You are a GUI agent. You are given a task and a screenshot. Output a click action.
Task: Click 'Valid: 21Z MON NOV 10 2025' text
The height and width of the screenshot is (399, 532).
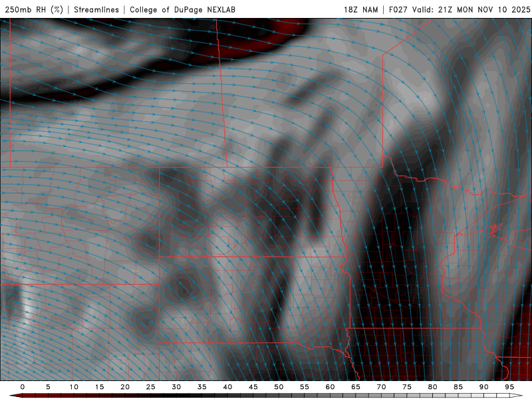click(471, 9)
